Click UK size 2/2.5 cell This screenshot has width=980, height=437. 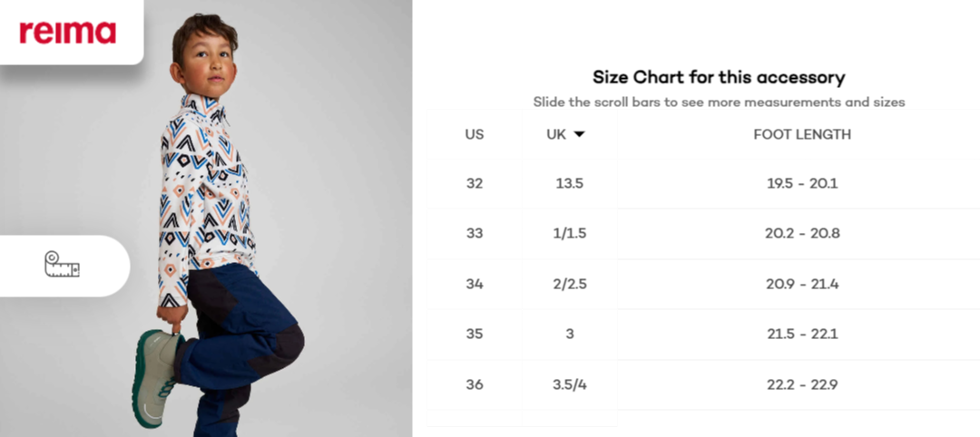click(569, 284)
